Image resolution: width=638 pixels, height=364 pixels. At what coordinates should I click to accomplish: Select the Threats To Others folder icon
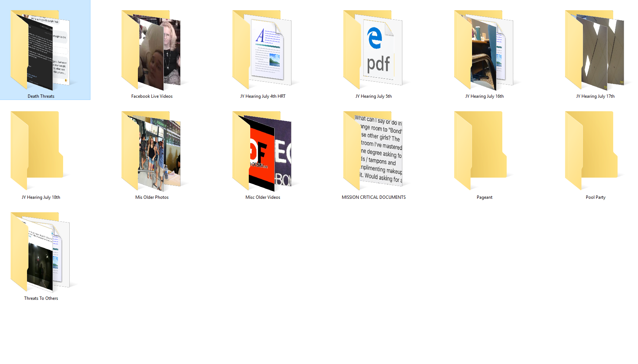point(40,252)
